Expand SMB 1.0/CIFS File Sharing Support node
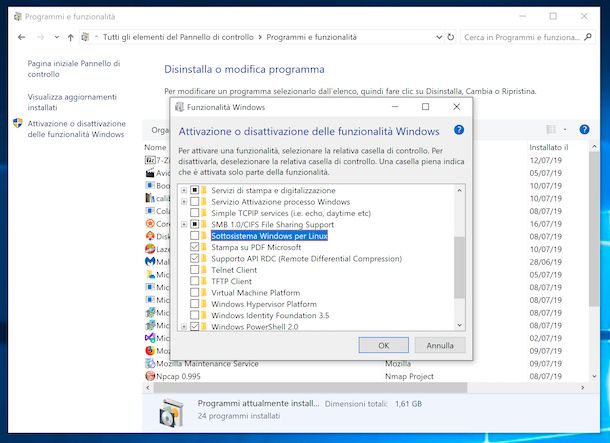 point(184,224)
